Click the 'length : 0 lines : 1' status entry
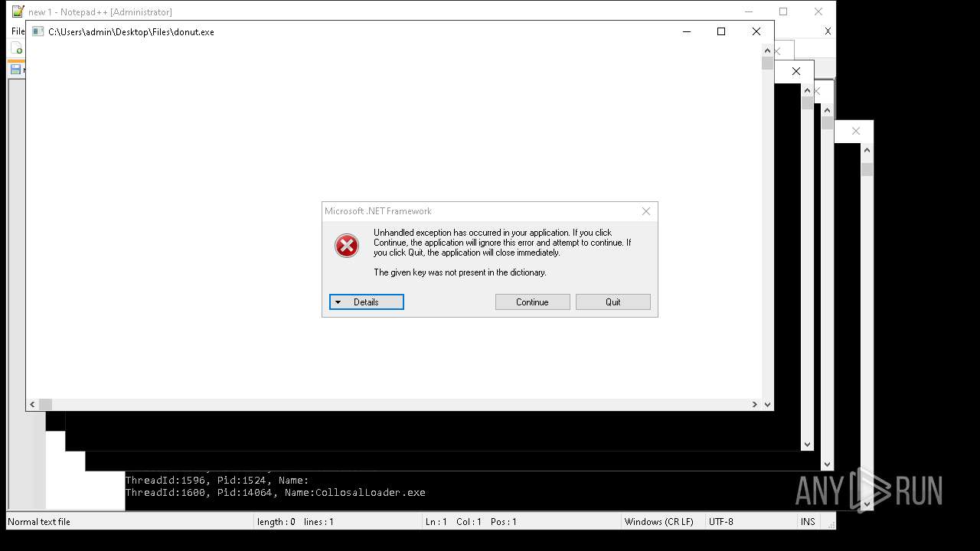This screenshot has height=551, width=980. pyautogui.click(x=296, y=522)
